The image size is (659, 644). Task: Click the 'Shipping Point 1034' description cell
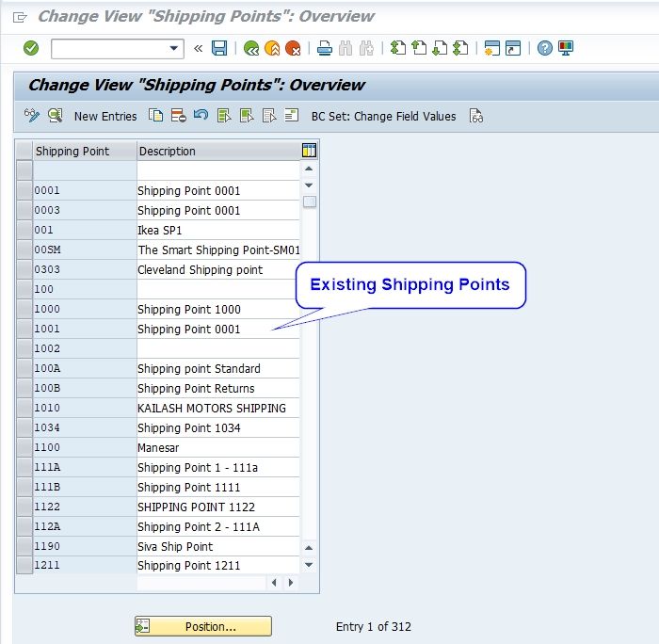[x=218, y=428]
